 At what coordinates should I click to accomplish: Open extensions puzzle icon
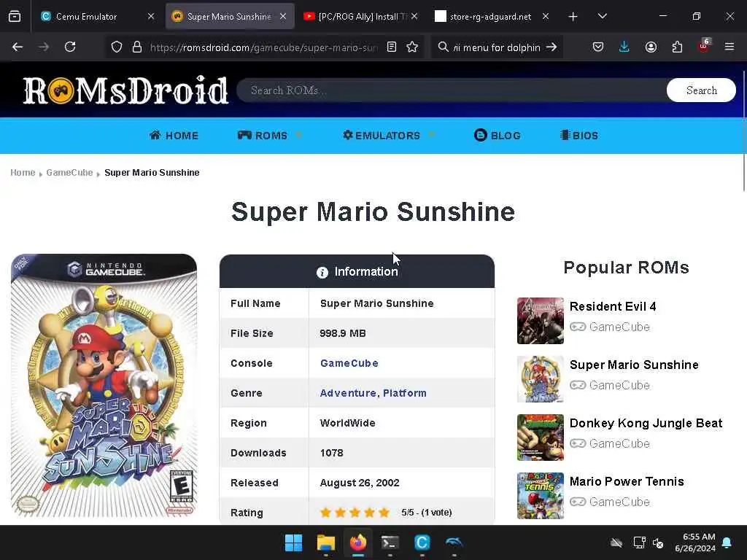677,47
